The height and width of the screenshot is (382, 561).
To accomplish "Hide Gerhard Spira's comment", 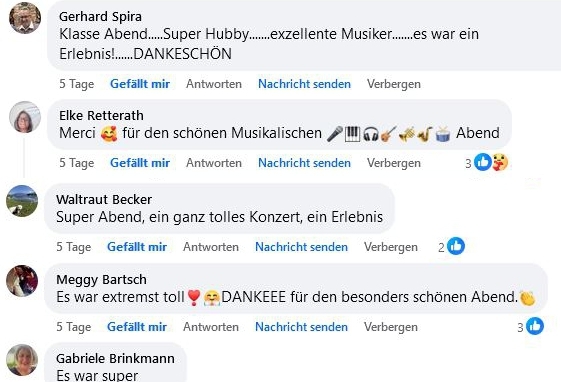I will click(x=394, y=84).
